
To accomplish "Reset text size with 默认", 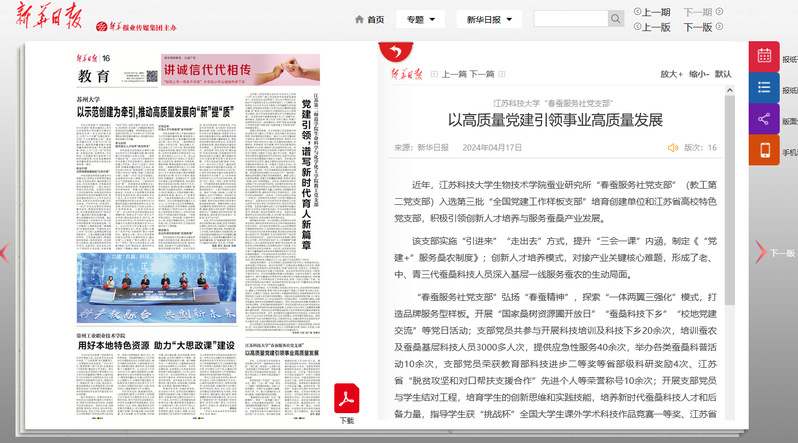I will [723, 74].
